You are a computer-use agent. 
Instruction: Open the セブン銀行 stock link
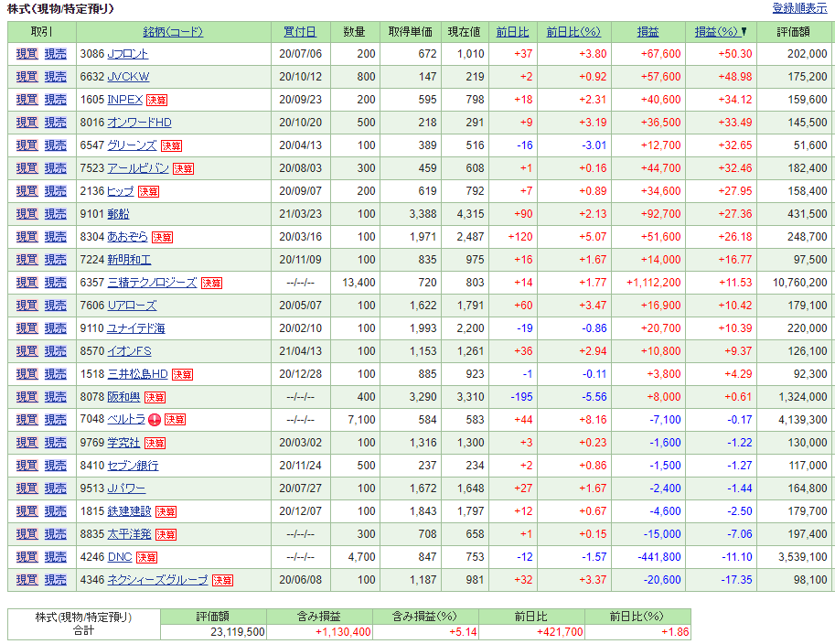pos(134,467)
